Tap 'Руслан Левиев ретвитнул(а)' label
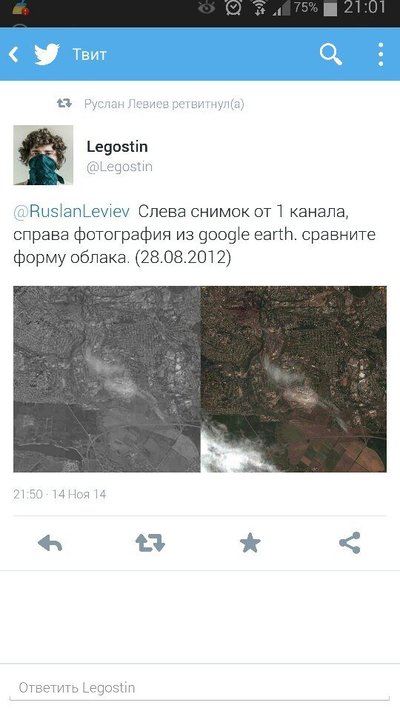This screenshot has width=400, height=711. pos(164,104)
